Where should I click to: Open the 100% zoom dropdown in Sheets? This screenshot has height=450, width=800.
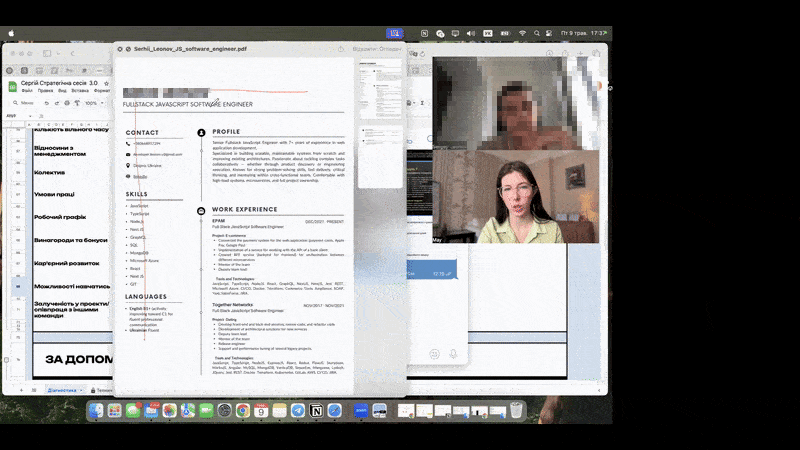click(x=93, y=103)
